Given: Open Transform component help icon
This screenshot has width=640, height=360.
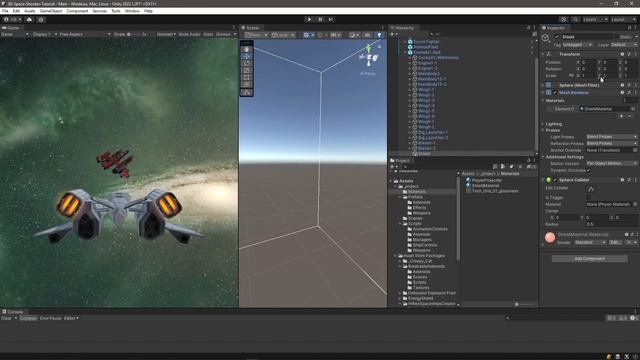Looking at the screenshot, I should tap(622, 54).
